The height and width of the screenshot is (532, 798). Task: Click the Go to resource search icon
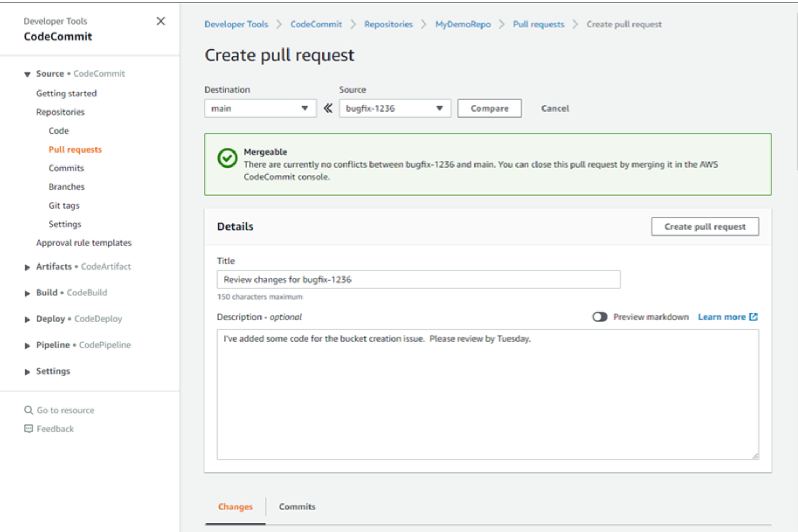[29, 410]
